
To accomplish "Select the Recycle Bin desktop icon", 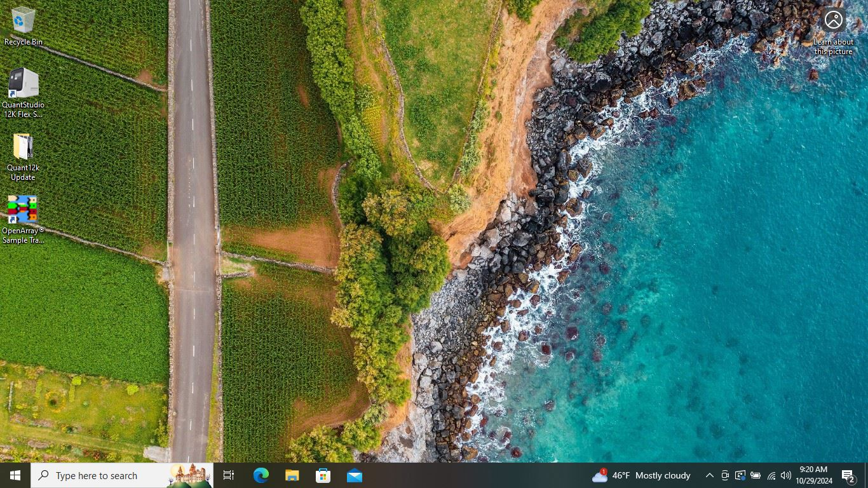I will tap(24, 25).
